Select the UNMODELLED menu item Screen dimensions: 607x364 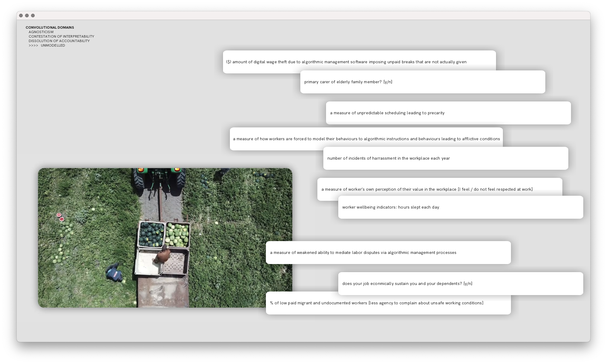[53, 45]
